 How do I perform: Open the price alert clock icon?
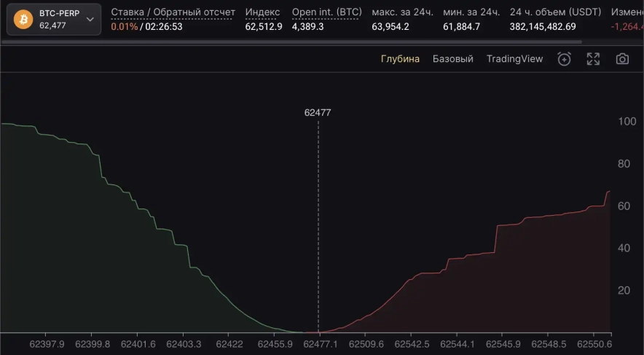[564, 59]
